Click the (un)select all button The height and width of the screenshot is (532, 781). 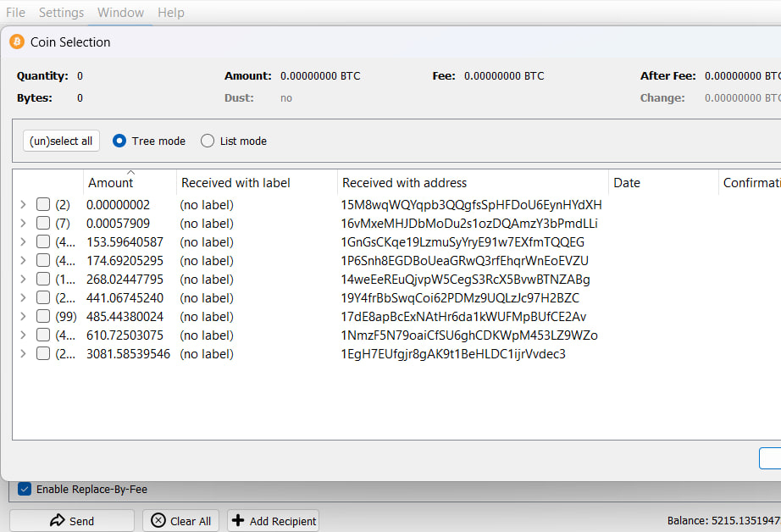(61, 141)
